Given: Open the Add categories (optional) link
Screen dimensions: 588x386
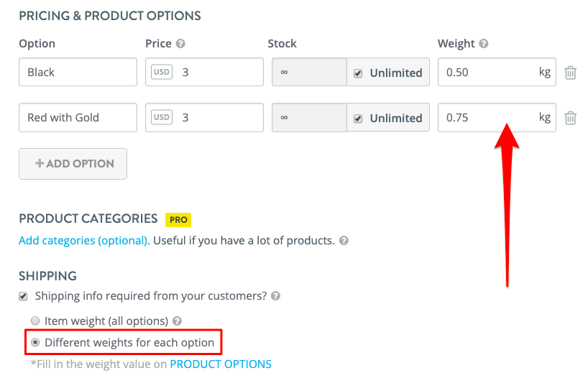Looking at the screenshot, I should [x=84, y=241].
